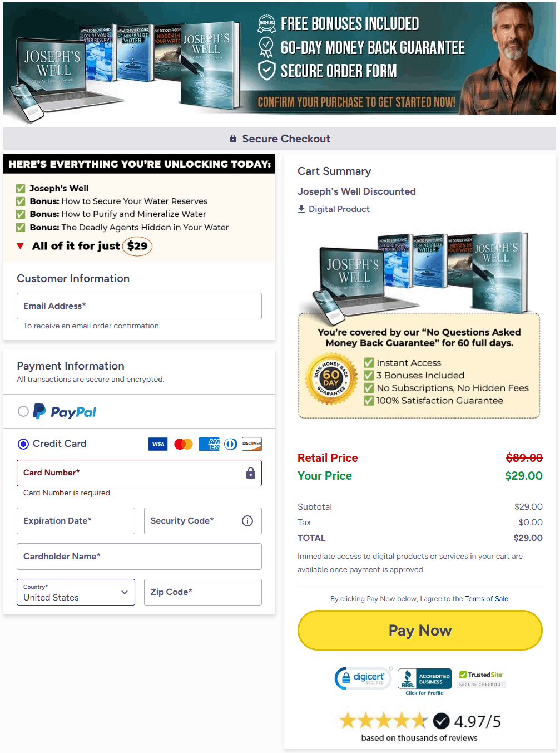560x753 pixels.
Task: Select the Credit Card radio button
Action: tap(23, 444)
